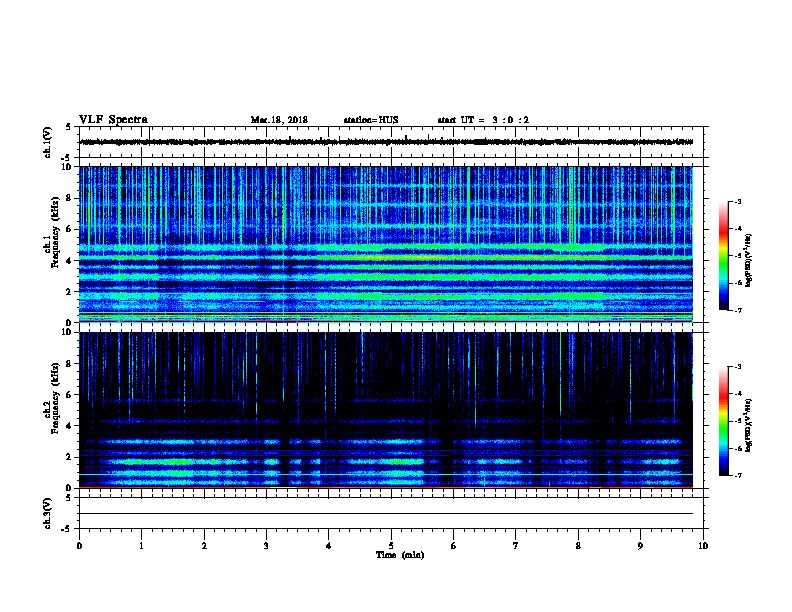Click tick label 10 on Time axis

tap(703, 545)
